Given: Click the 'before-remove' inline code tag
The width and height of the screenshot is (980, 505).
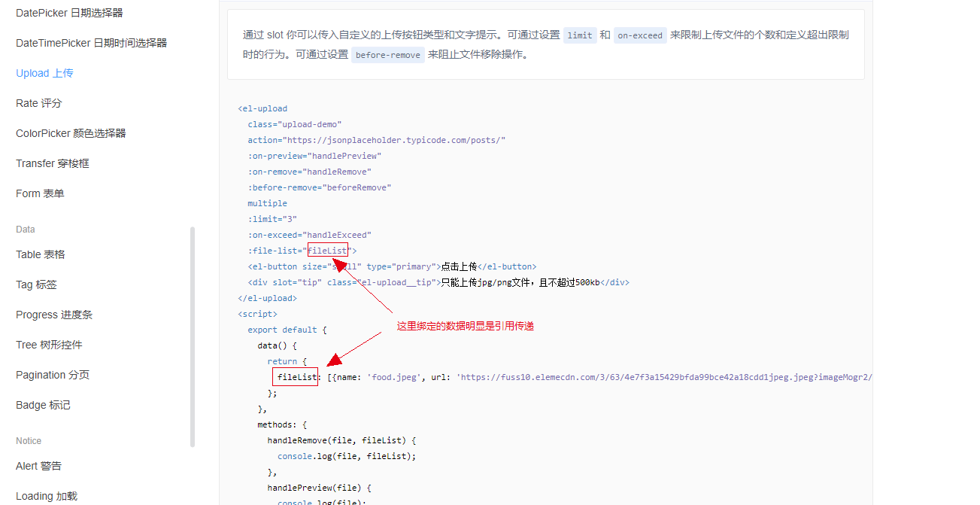Looking at the screenshot, I should (388, 55).
